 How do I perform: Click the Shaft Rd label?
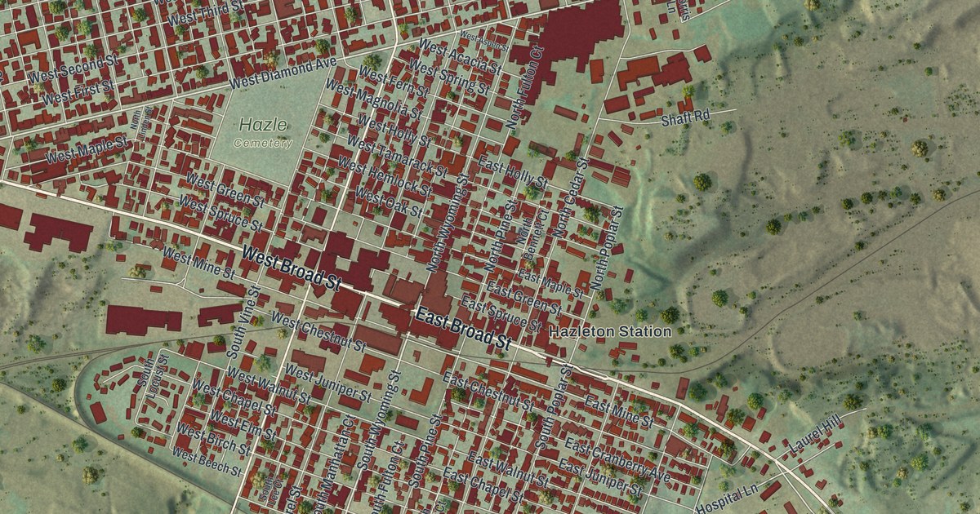pyautogui.click(x=684, y=119)
